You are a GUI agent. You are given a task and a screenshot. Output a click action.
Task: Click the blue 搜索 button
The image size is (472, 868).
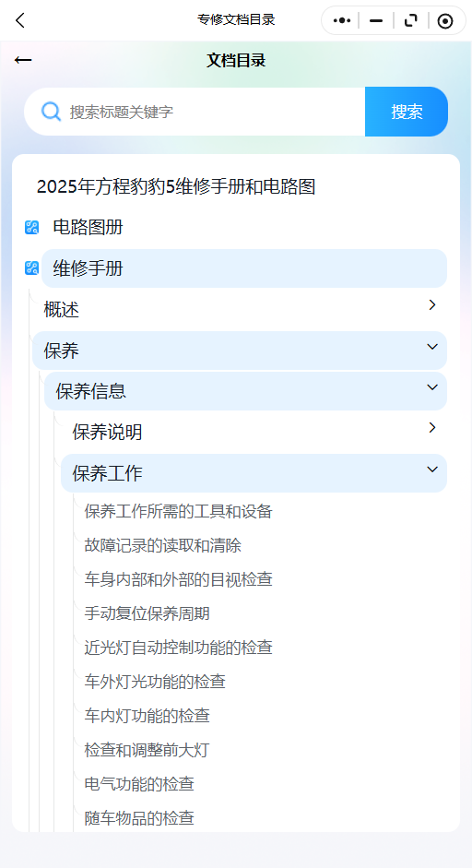(x=407, y=112)
